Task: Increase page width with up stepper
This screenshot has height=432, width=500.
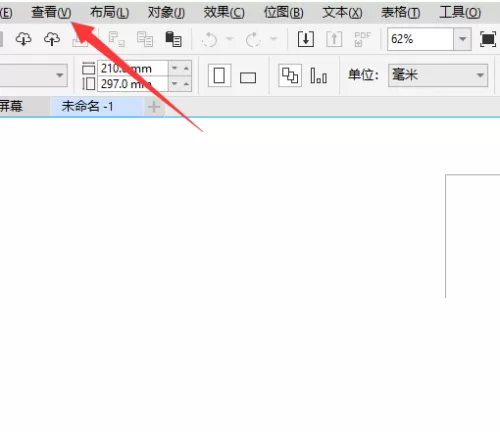Action: [186, 68]
